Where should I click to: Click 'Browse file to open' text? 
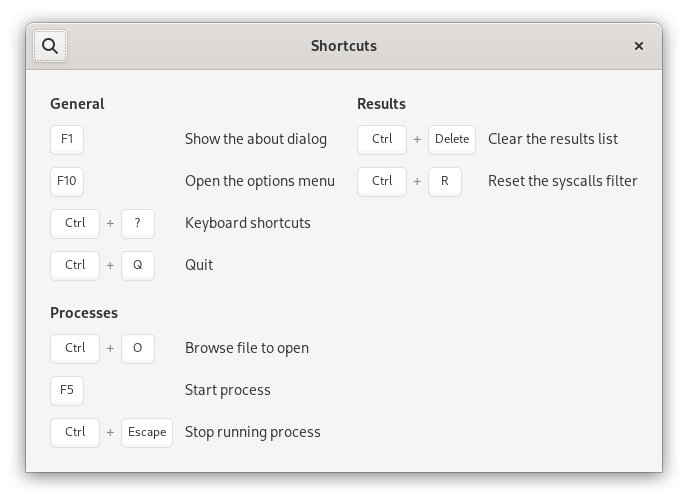(247, 348)
